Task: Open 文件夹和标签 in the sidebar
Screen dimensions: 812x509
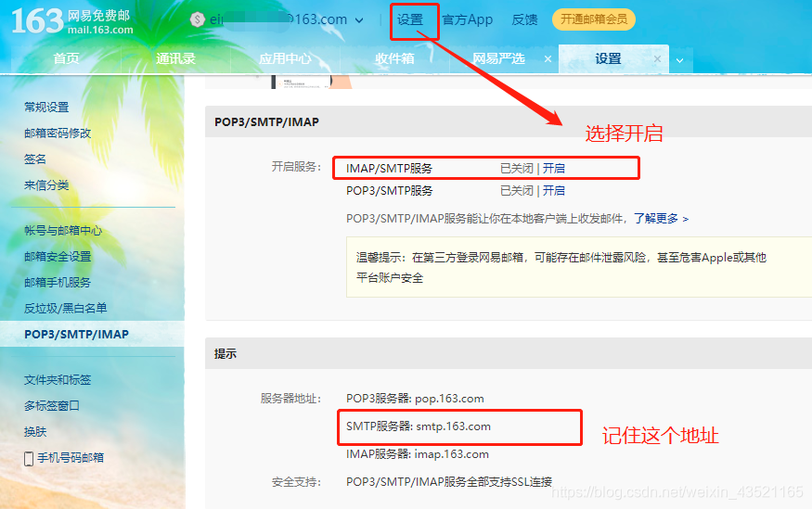Action: (x=58, y=380)
